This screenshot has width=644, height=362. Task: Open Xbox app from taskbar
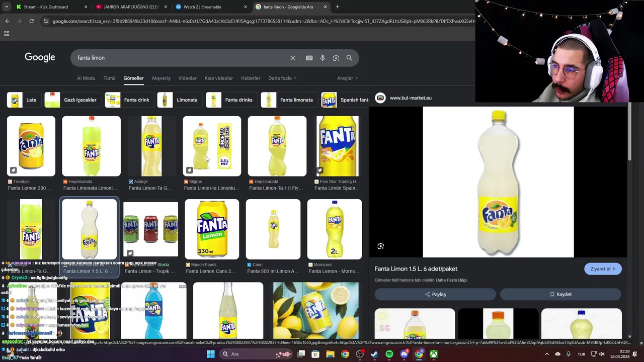pyautogui.click(x=434, y=354)
